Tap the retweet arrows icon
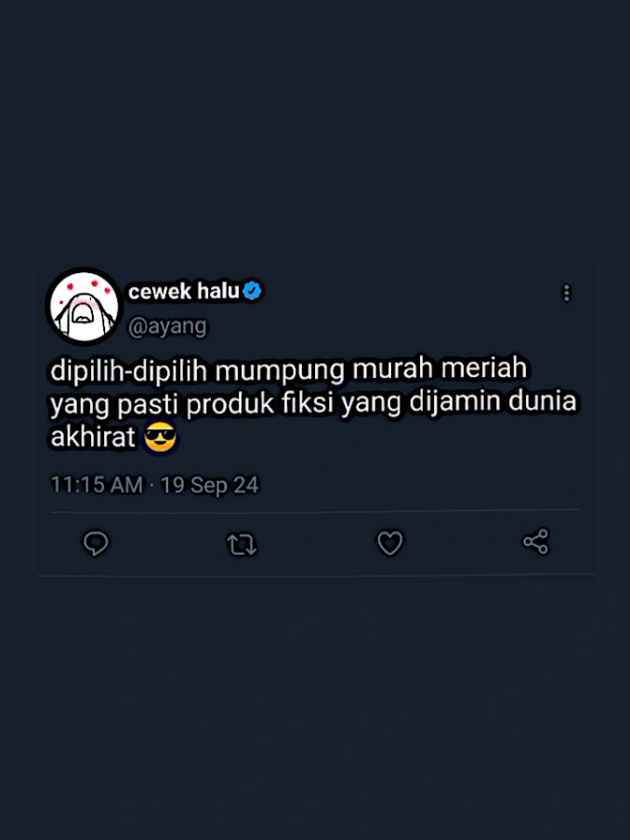Viewport: 630px width, 840px height. (242, 545)
